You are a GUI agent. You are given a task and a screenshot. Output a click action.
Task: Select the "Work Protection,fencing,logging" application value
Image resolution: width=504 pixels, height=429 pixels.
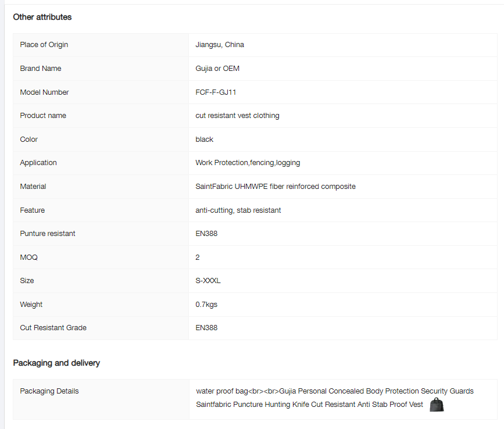pyautogui.click(x=248, y=163)
